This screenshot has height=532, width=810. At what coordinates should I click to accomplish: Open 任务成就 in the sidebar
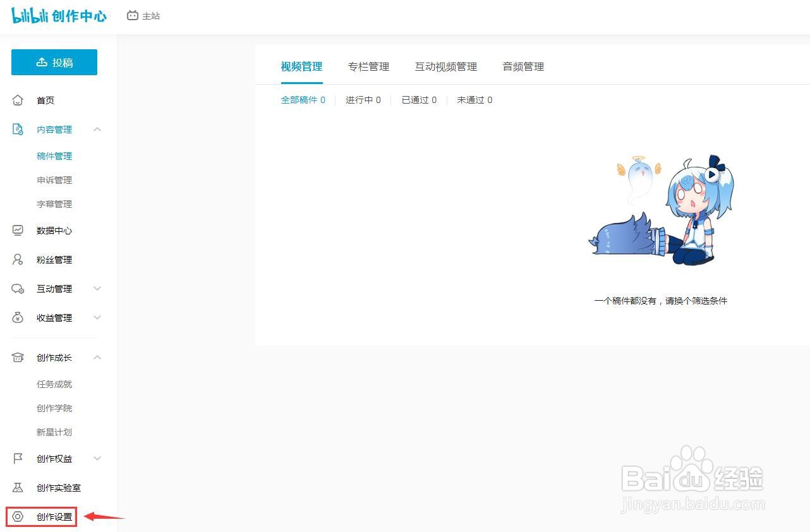[54, 384]
